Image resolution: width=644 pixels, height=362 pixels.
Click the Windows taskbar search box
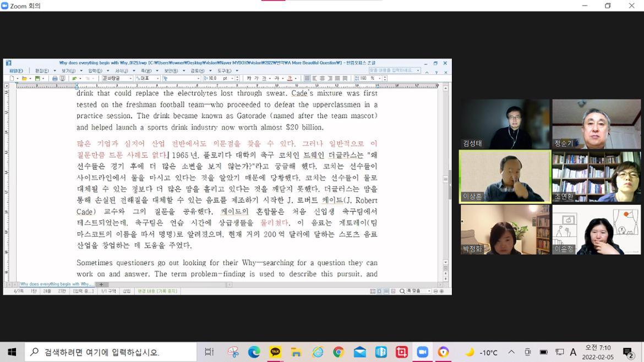pos(110,352)
